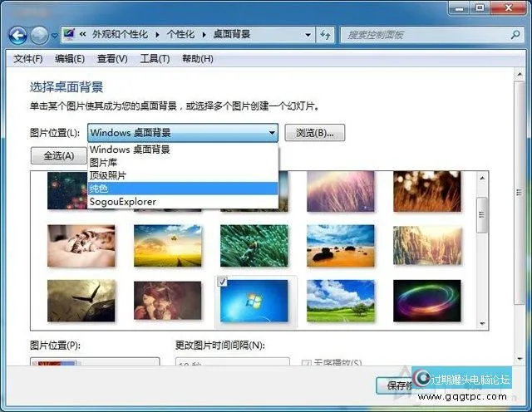The height and width of the screenshot is (412, 532).
Task: Expand arrow after 个性化 breadcrumb
Action: point(204,35)
